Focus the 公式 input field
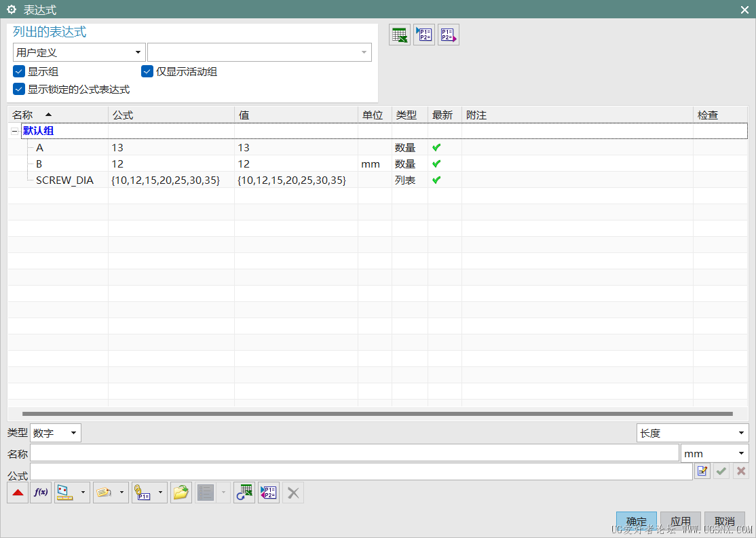The width and height of the screenshot is (756, 538). point(361,472)
